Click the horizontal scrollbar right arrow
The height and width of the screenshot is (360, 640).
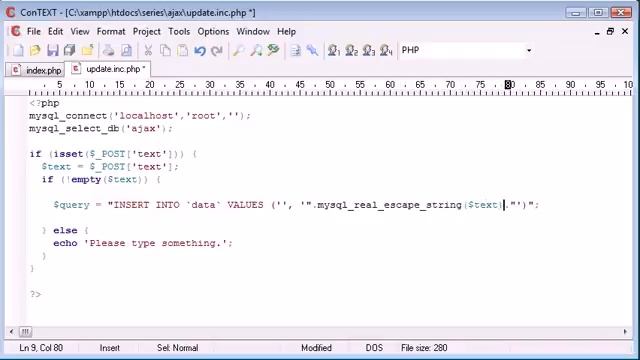pyautogui.click(x=625, y=331)
